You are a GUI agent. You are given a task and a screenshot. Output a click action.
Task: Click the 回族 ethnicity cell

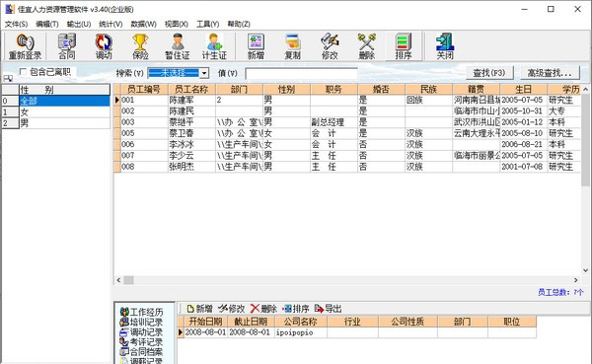[x=428, y=100]
